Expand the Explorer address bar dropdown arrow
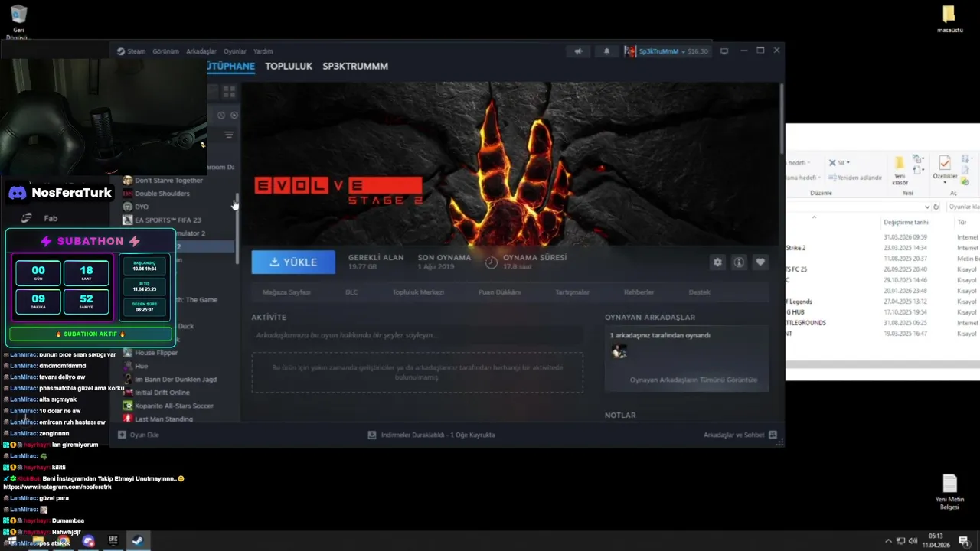This screenshot has height=551, width=980. coord(927,207)
